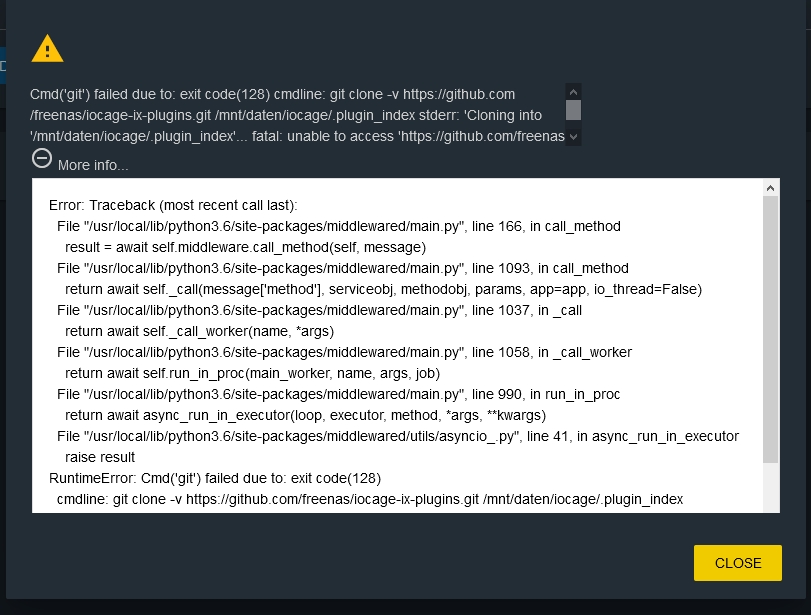811x615 pixels.
Task: Click the yellow warning triangle icon
Action: tap(47, 49)
